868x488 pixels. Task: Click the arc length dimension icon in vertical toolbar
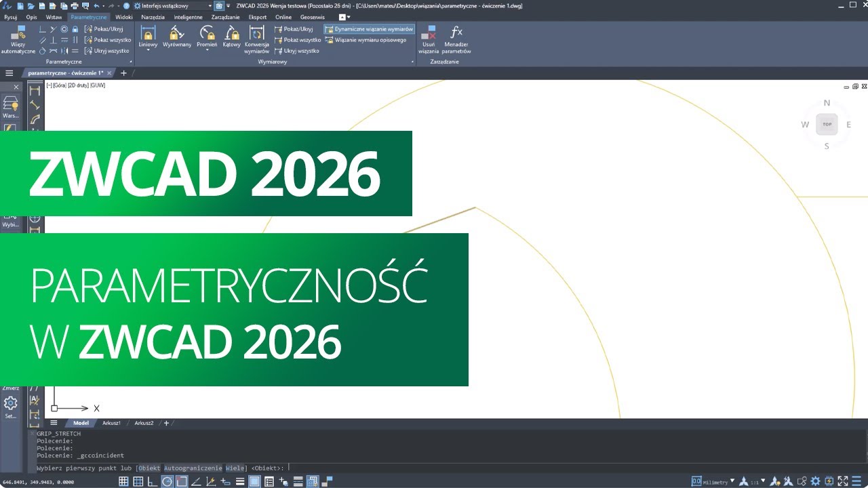click(35, 119)
